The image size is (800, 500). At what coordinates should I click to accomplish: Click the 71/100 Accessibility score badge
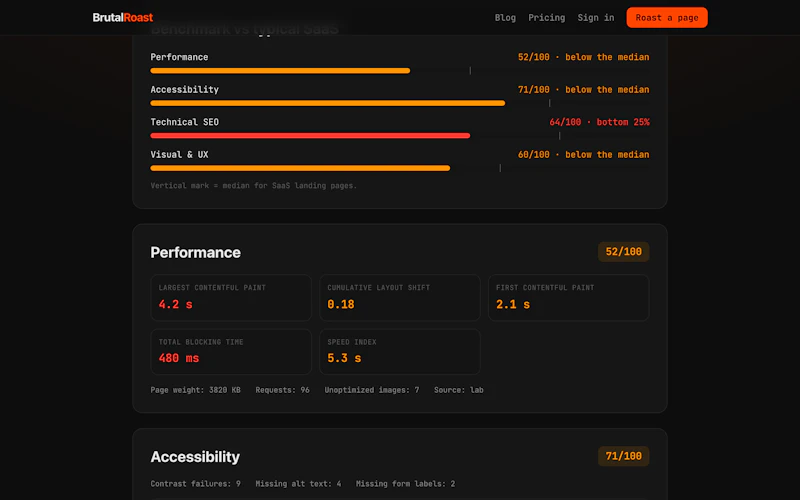click(x=623, y=456)
